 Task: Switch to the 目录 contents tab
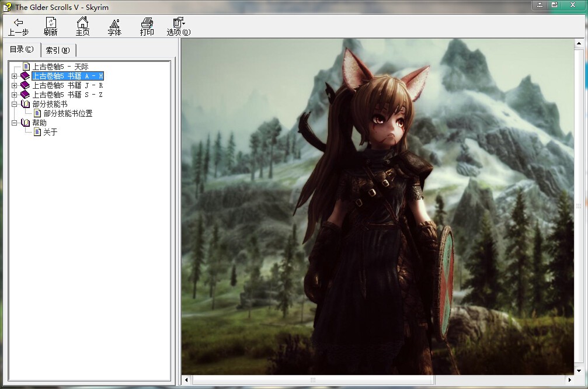pyautogui.click(x=22, y=50)
